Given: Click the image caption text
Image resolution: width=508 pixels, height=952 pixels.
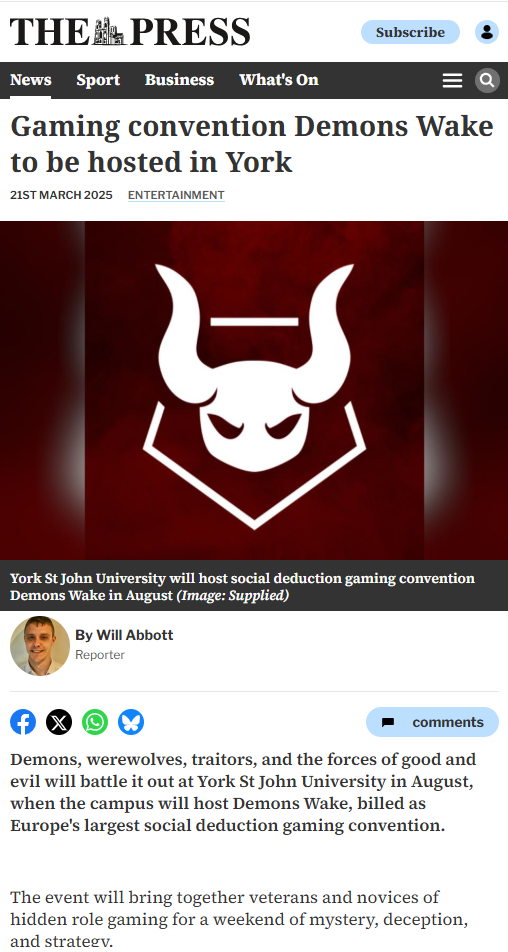Looking at the screenshot, I should [242, 586].
